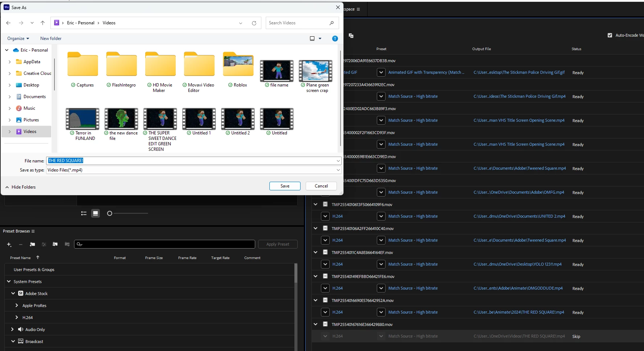This screenshot has width=644, height=351.
Task: Expand the Apple ProRes preset folder
Action: pyautogui.click(x=17, y=305)
